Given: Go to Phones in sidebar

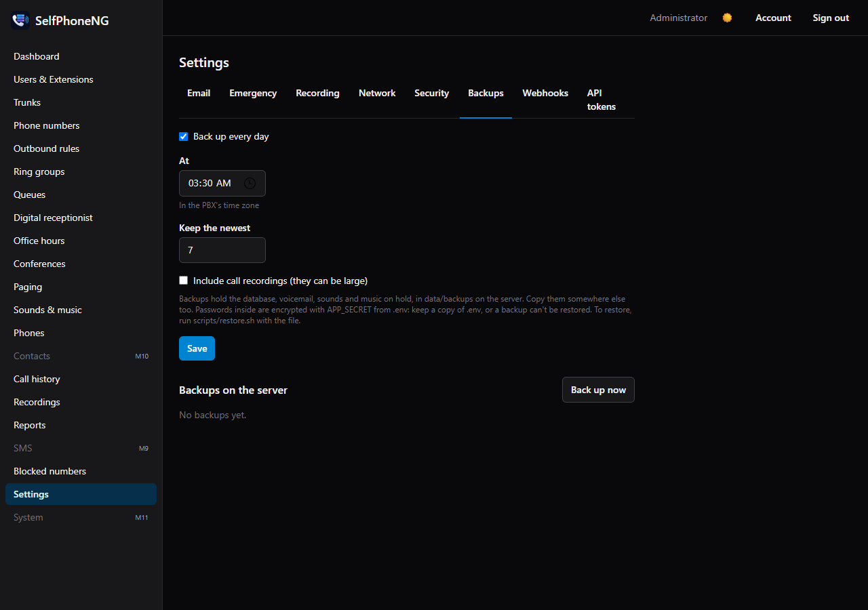Looking at the screenshot, I should point(81,333).
